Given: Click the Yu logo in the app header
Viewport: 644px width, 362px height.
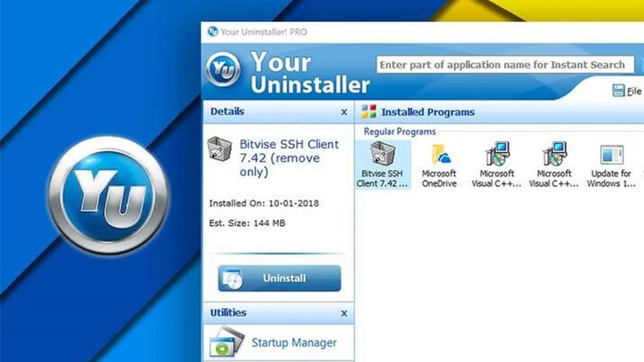Looking at the screenshot, I should click(x=223, y=69).
